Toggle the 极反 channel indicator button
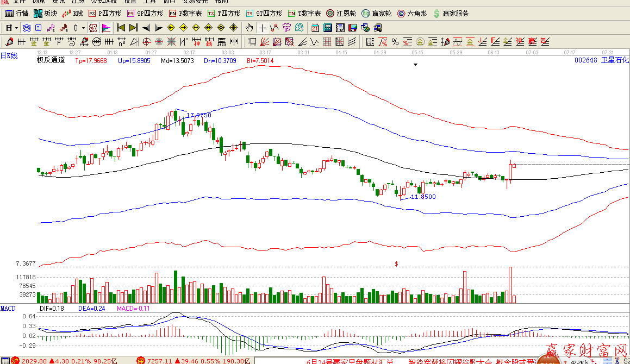This screenshot has height=364, width=630. coord(93,28)
